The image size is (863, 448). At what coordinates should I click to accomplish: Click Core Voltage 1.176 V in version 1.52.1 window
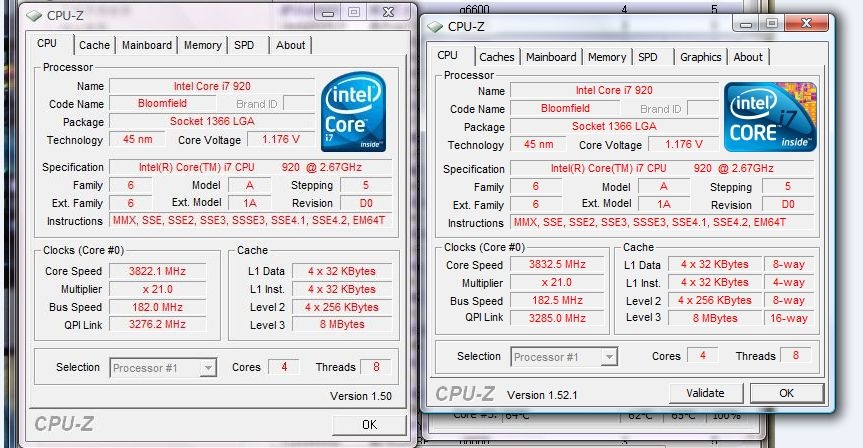[684, 145]
